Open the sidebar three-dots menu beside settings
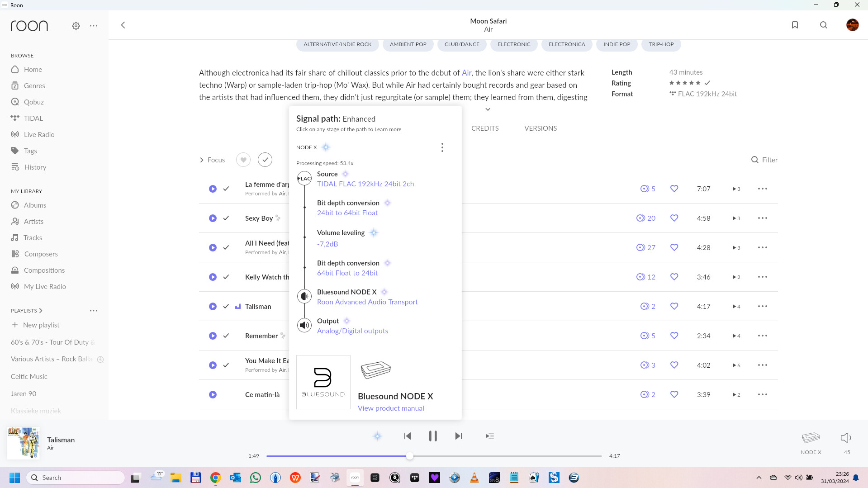Viewport: 868px width, 488px height. [x=94, y=26]
